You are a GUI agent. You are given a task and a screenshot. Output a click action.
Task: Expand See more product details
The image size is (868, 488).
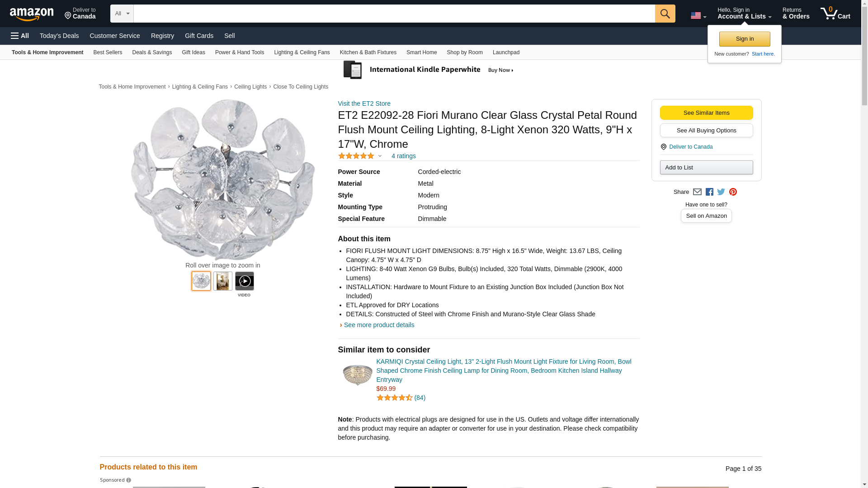(379, 325)
